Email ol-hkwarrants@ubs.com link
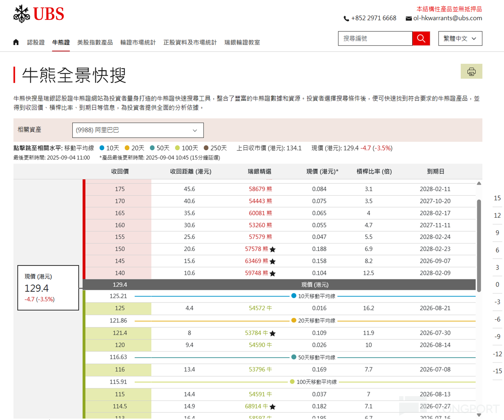 tap(448, 18)
